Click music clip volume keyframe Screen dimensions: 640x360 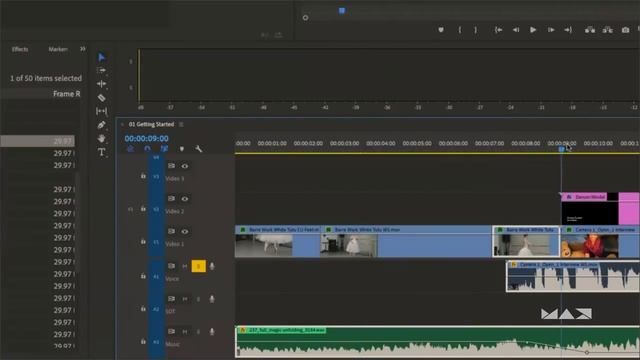pos(587,352)
